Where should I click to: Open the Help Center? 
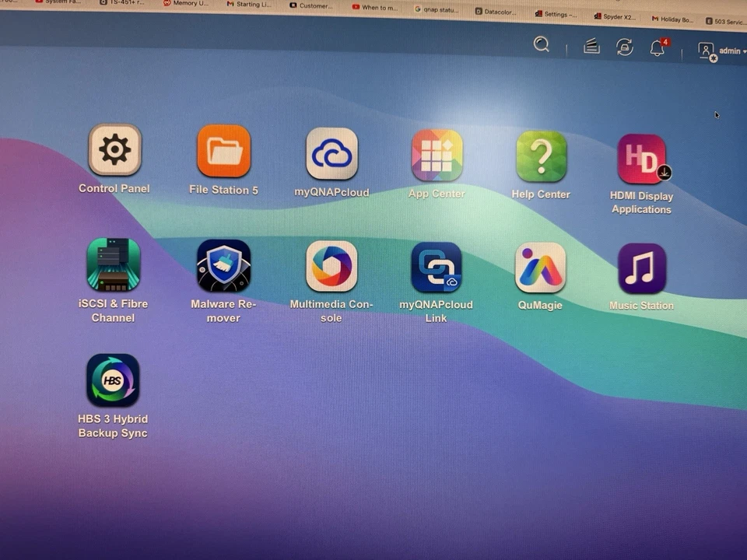coord(542,156)
